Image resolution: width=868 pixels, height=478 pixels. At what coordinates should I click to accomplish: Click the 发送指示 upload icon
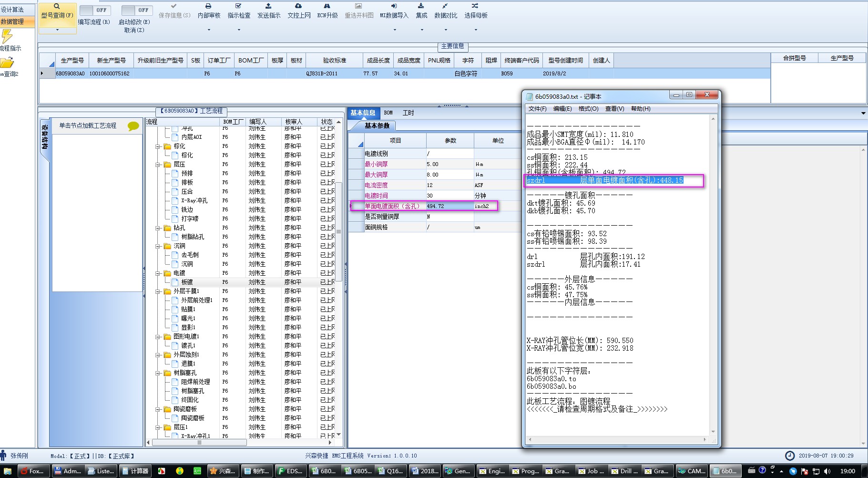pos(268,6)
